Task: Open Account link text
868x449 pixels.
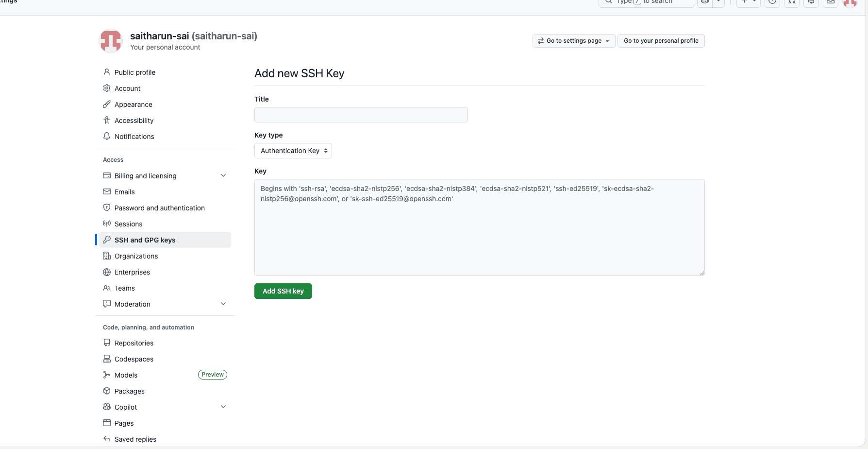Action: [128, 88]
